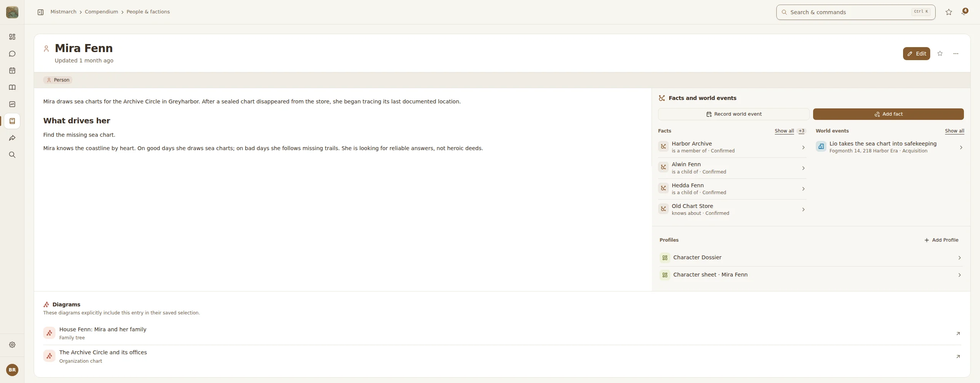Click Record world event button
Screen dimensions: 980x383
(x=733, y=114)
